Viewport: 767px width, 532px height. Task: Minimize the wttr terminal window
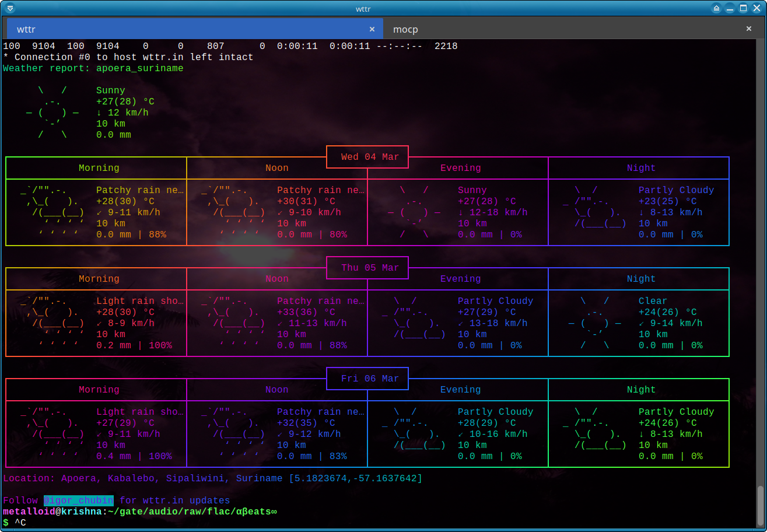(x=730, y=8)
